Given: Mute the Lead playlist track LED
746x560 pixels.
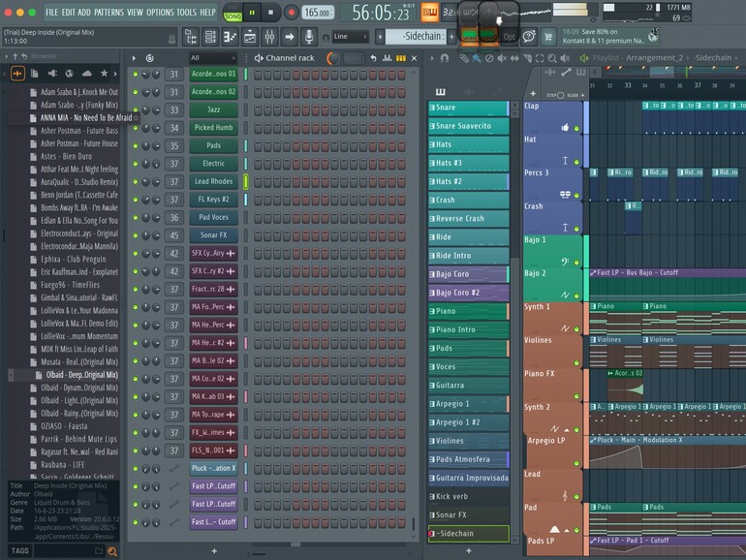Looking at the screenshot, I should click(576, 496).
